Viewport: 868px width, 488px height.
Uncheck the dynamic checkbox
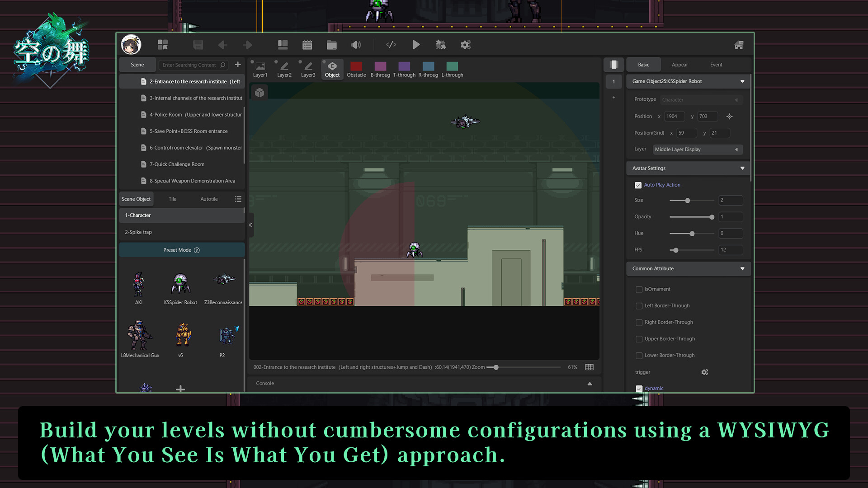639,388
